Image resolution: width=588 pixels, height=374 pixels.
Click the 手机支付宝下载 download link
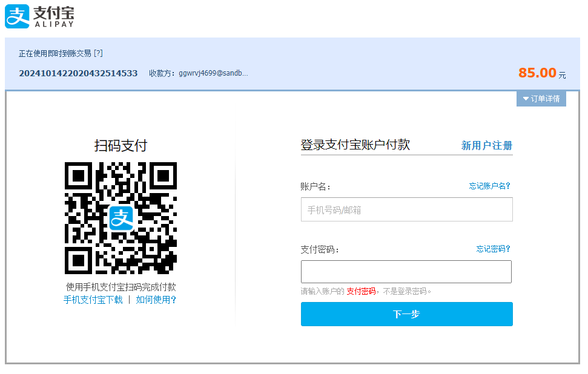point(93,300)
